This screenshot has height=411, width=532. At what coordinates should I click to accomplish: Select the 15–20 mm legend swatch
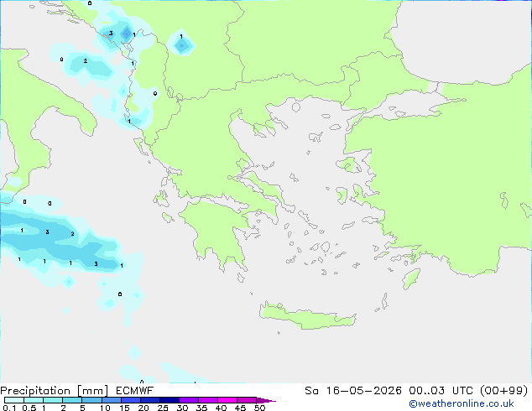pyautogui.click(x=130, y=400)
